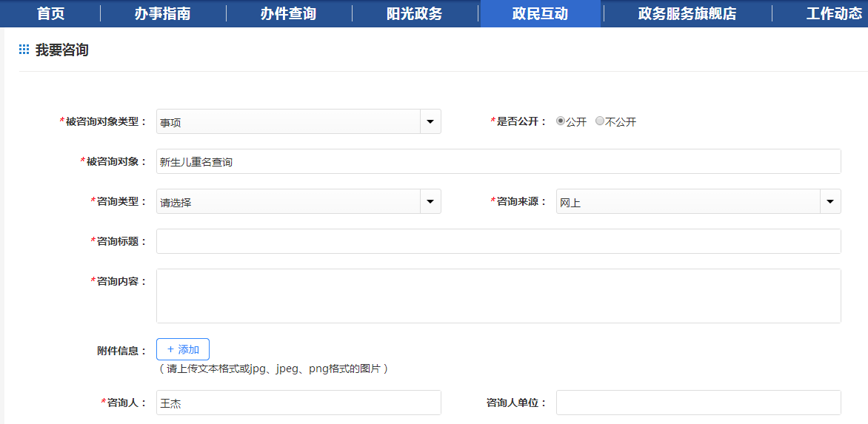Focus the 咨询人单位 input field
This screenshot has width=868, height=424.
point(698,403)
